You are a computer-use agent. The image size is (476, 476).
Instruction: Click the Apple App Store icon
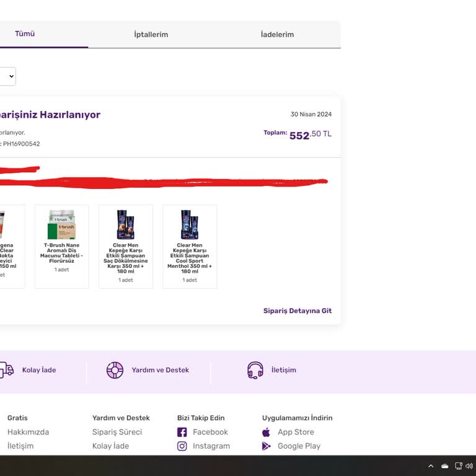pos(267,432)
